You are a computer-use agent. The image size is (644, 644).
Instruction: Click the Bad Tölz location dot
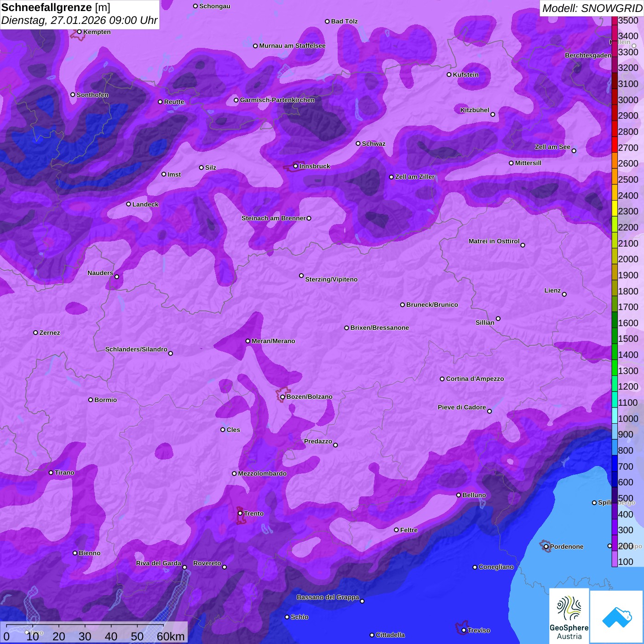pos(327,21)
